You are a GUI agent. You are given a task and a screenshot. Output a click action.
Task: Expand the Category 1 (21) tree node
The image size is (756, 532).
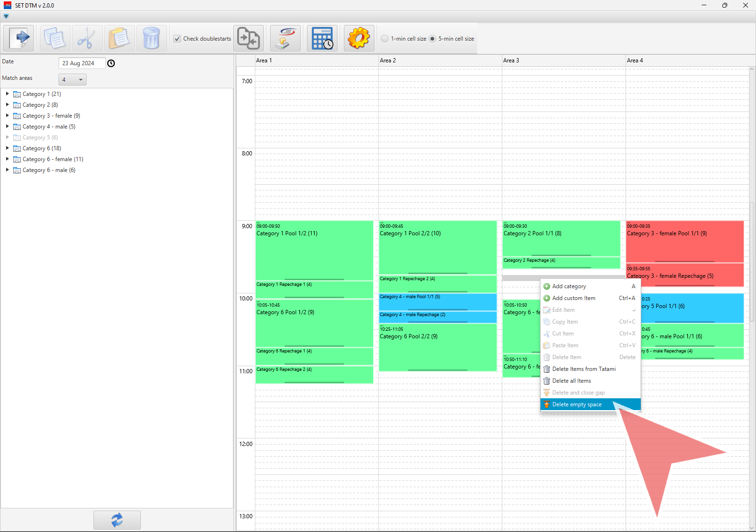(x=8, y=94)
